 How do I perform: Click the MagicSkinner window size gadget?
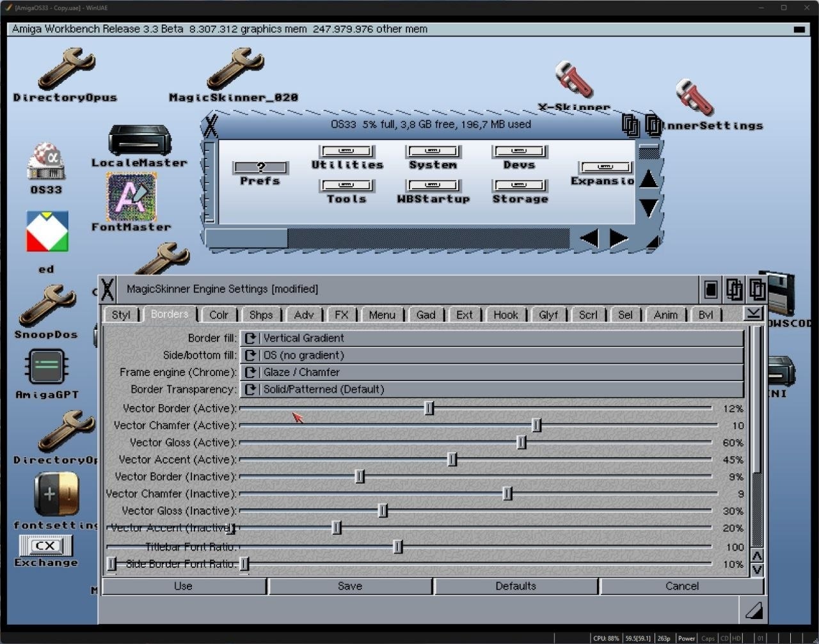(754, 611)
